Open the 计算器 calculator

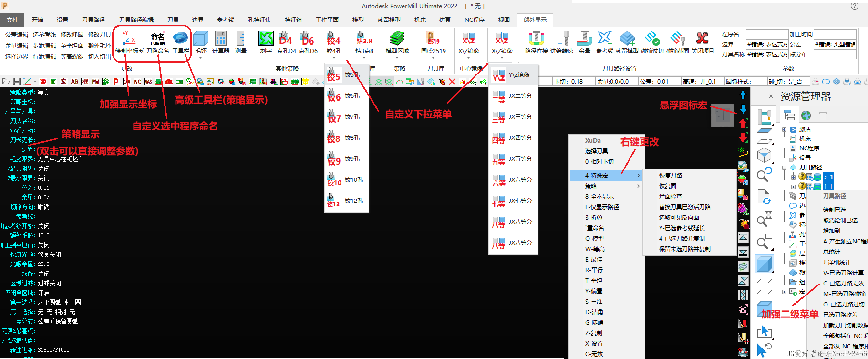point(220,42)
